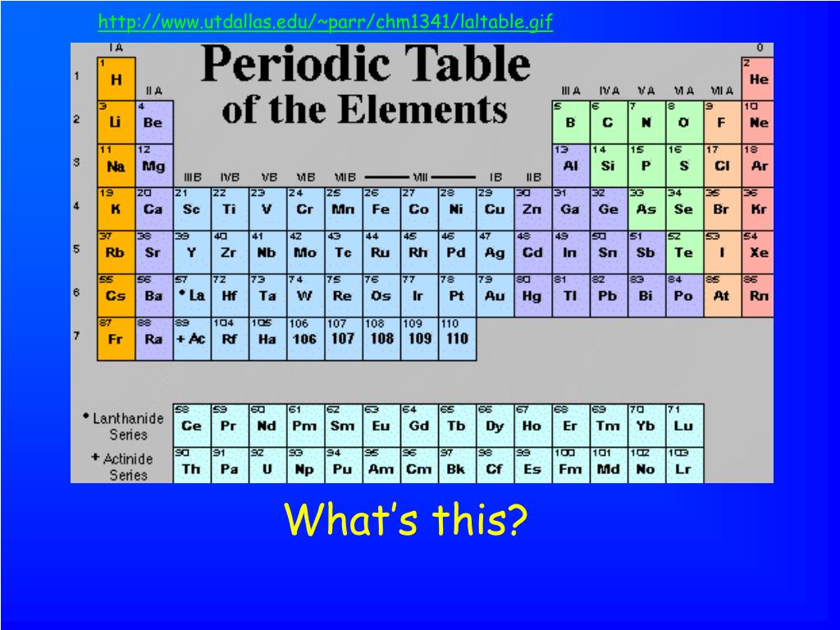Image resolution: width=840 pixels, height=630 pixels.
Task: Select the Argon (Ar) cell
Action: click(x=758, y=166)
